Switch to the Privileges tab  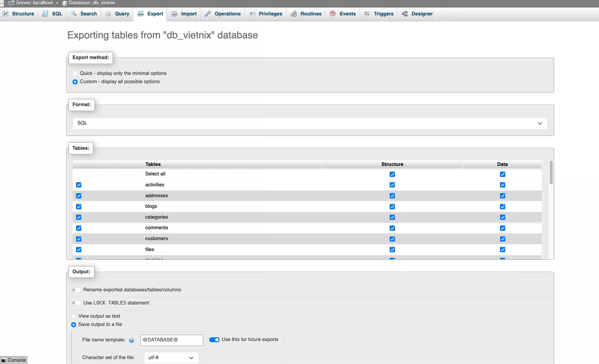(x=266, y=14)
